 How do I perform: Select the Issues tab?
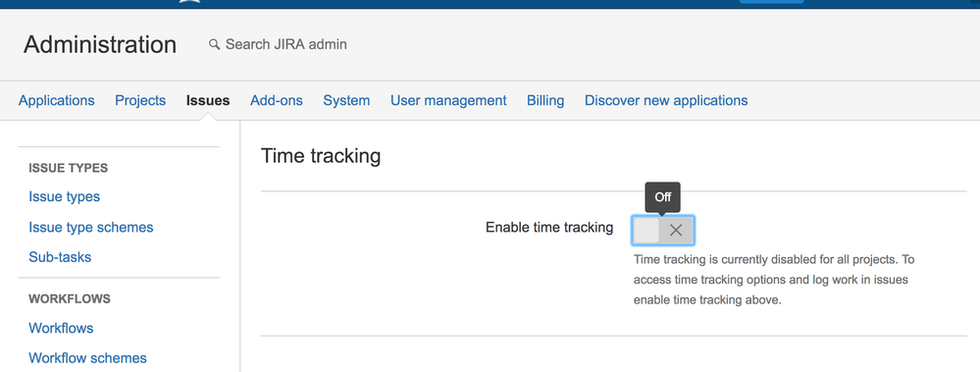pyautogui.click(x=208, y=100)
